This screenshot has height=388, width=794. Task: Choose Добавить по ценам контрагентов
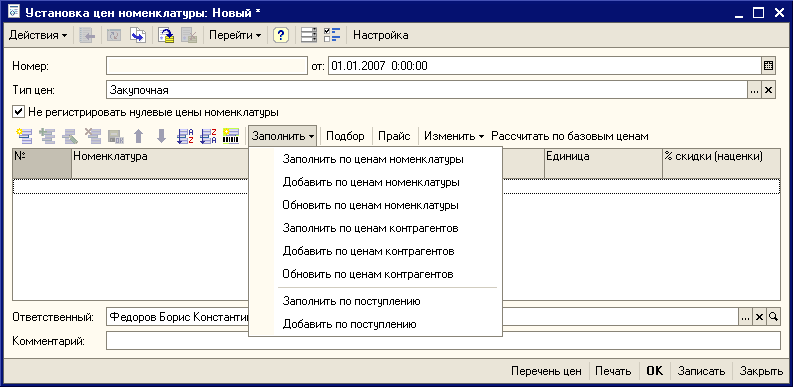click(x=375, y=251)
